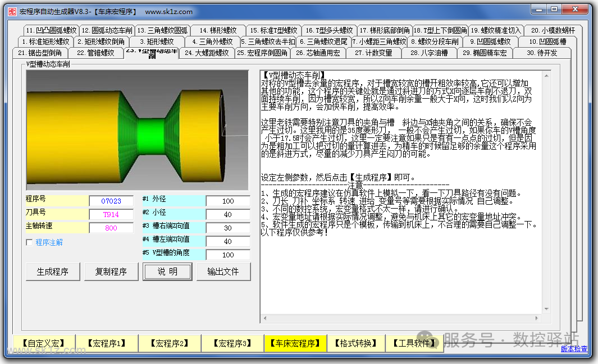Click the horizontal scrollbar right arrow
Screen dimensions: 598x364
tap(537, 319)
